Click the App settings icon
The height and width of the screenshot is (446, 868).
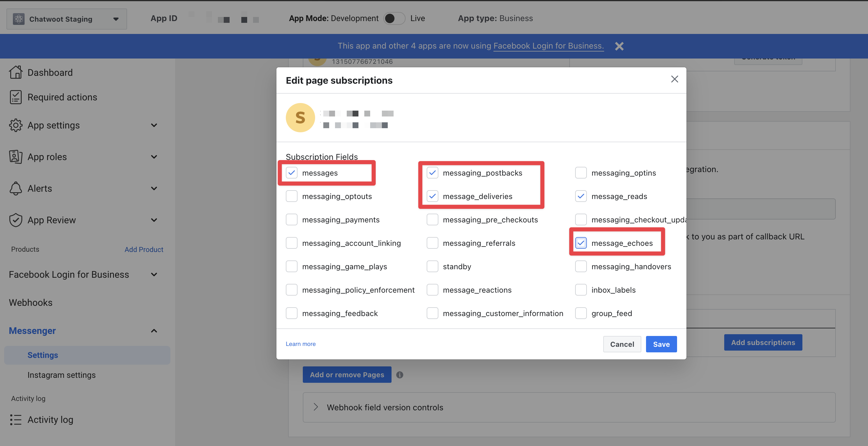coord(15,124)
